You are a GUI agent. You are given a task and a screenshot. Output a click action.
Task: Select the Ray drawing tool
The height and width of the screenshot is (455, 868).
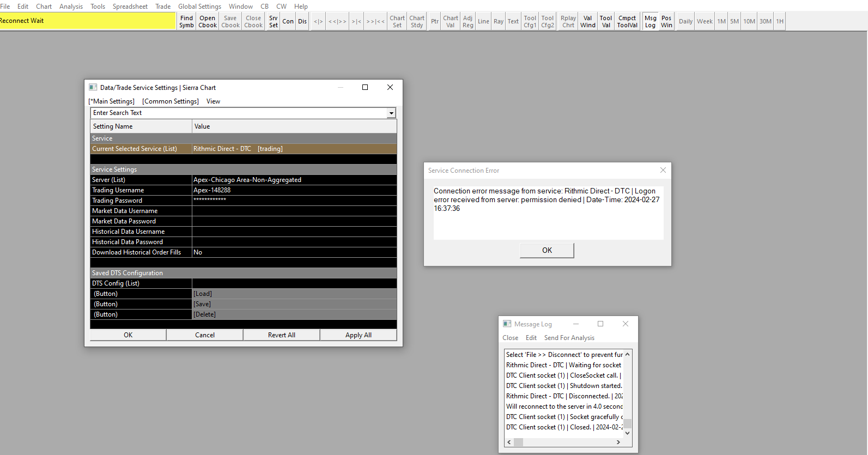(x=499, y=21)
